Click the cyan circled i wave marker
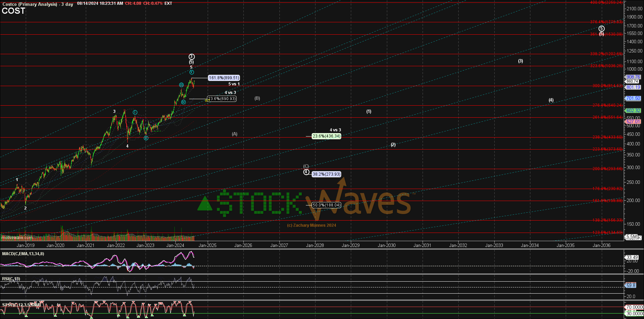Viewport: 644px width, 319px height. (x=135, y=113)
